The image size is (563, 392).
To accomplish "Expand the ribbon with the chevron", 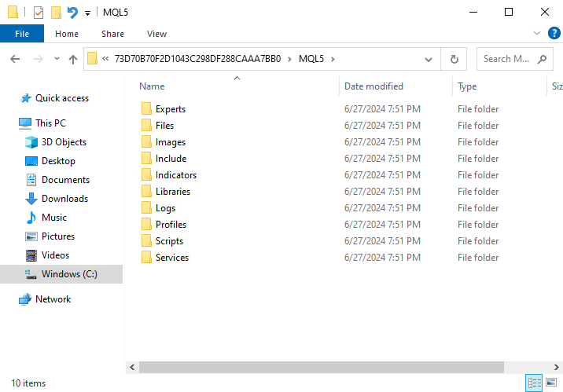I will click(x=537, y=33).
